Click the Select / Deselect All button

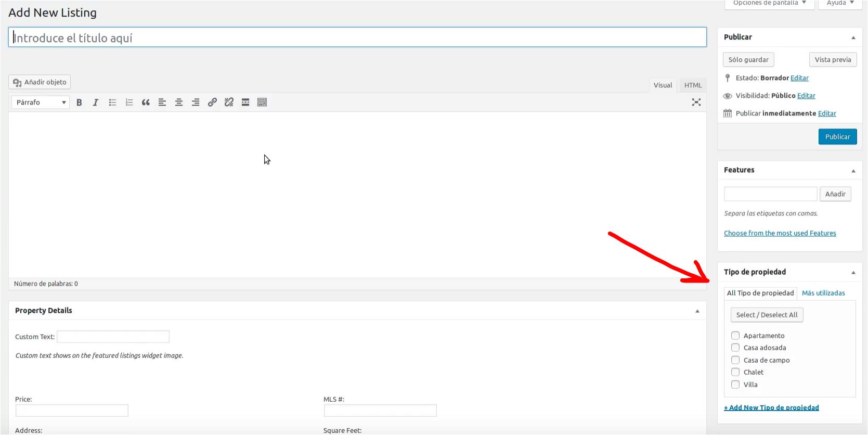pos(767,315)
